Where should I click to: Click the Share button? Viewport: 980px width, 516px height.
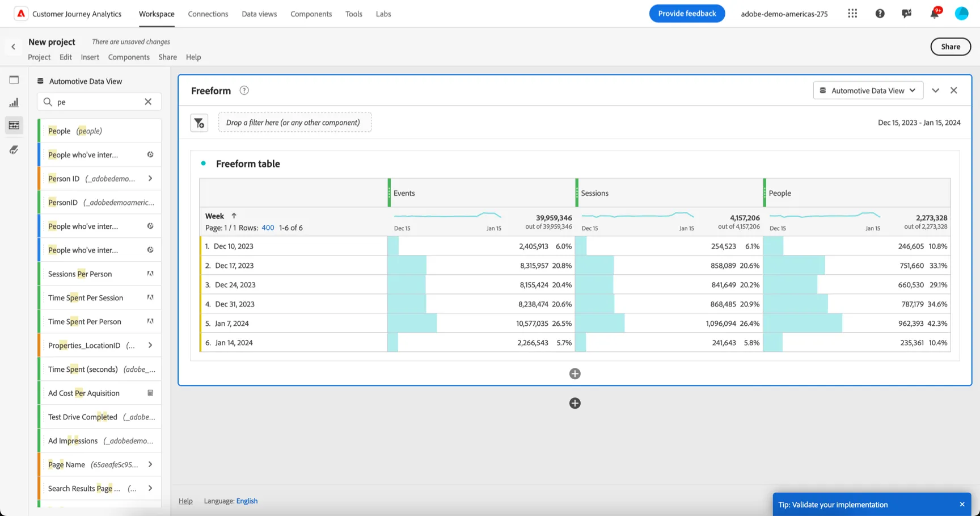[951, 47]
